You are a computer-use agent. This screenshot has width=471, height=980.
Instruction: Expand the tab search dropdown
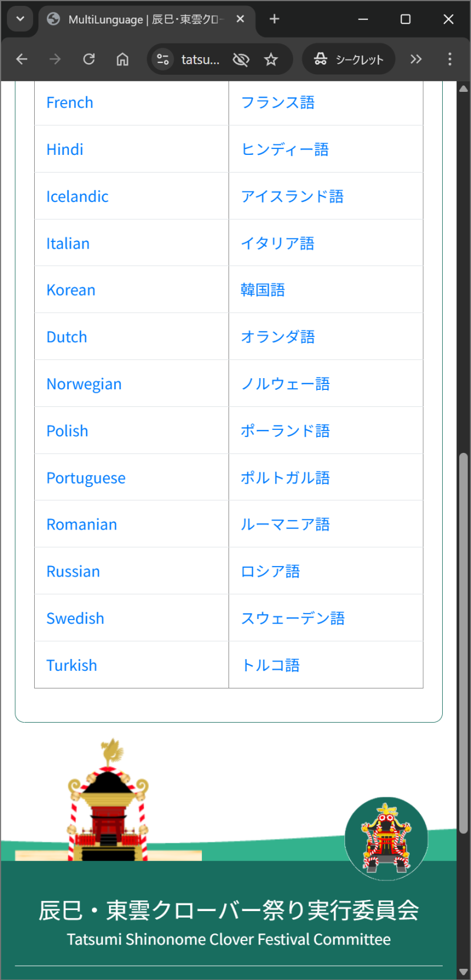pyautogui.click(x=20, y=19)
